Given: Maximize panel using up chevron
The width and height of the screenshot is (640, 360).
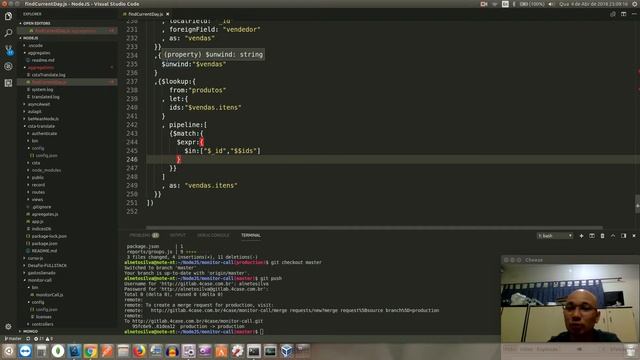Looking at the screenshot, I should tap(613, 236).
